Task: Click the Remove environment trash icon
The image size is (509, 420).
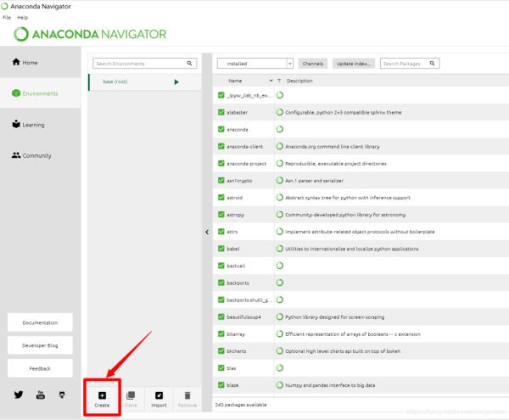Action: point(187,395)
